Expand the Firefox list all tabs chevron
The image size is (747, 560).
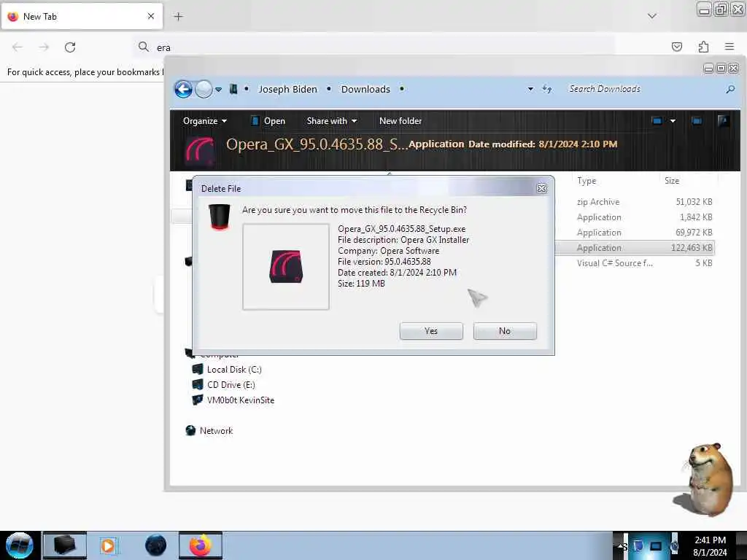(652, 16)
